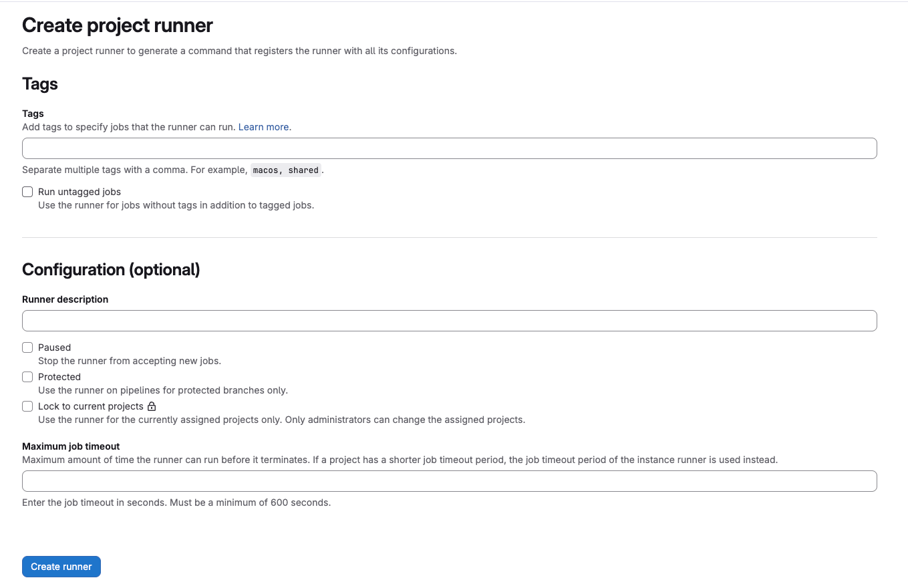
Task: Click the lock icon beside Lock to current projects
Action: tap(152, 406)
